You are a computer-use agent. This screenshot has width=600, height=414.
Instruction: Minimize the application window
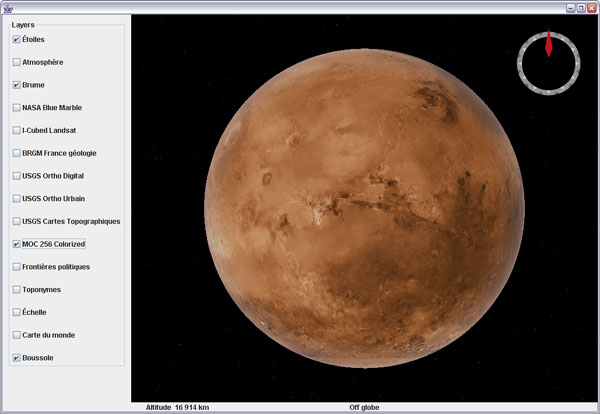(571, 8)
